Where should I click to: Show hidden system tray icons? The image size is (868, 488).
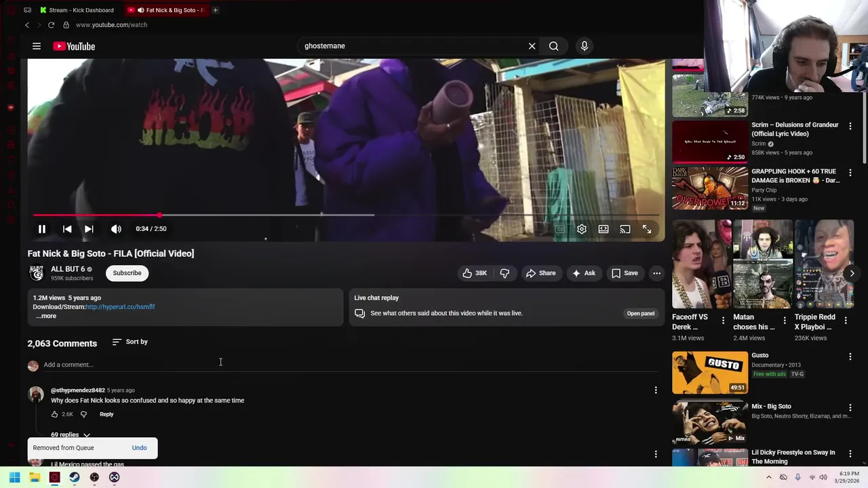coord(768,477)
